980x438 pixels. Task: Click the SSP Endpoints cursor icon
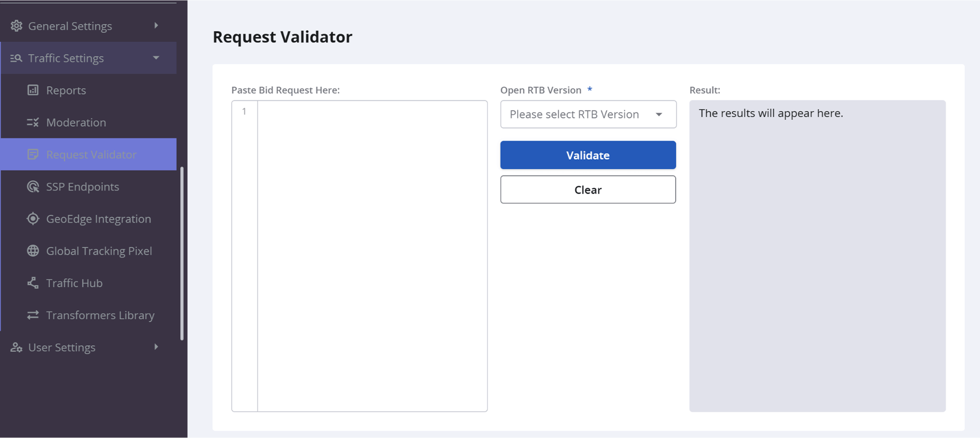(x=32, y=186)
